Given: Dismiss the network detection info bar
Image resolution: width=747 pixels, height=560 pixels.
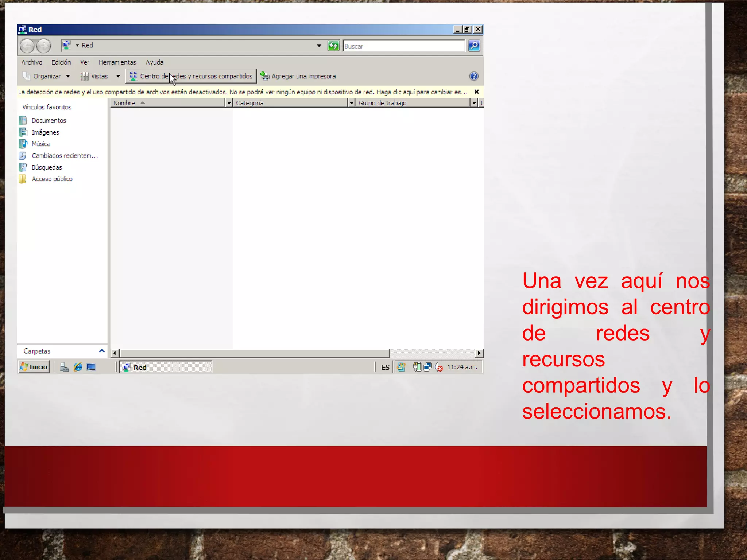Looking at the screenshot, I should click(x=476, y=92).
